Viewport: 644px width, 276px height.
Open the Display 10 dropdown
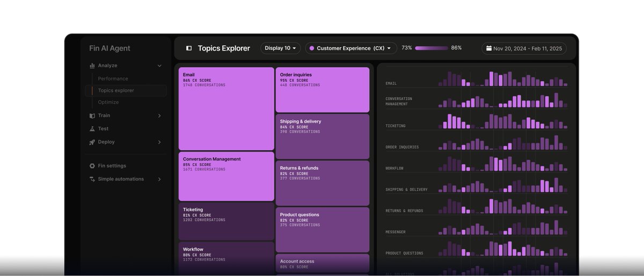281,48
